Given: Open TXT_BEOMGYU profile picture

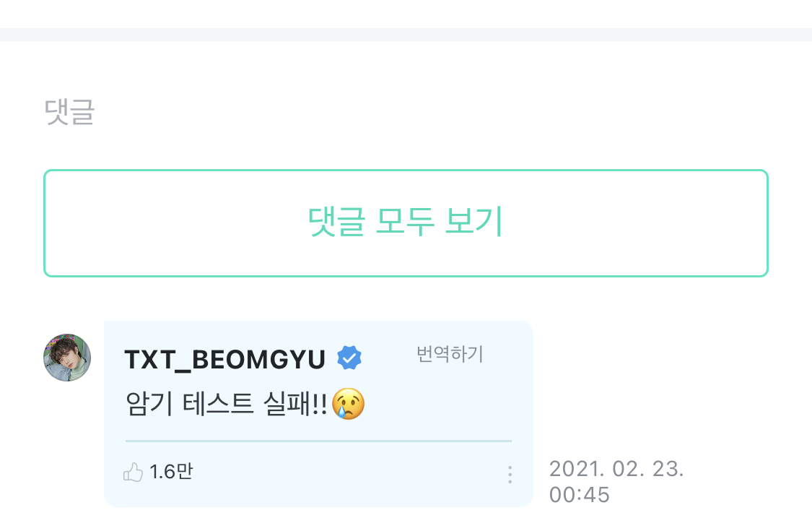Looking at the screenshot, I should click(x=67, y=358).
